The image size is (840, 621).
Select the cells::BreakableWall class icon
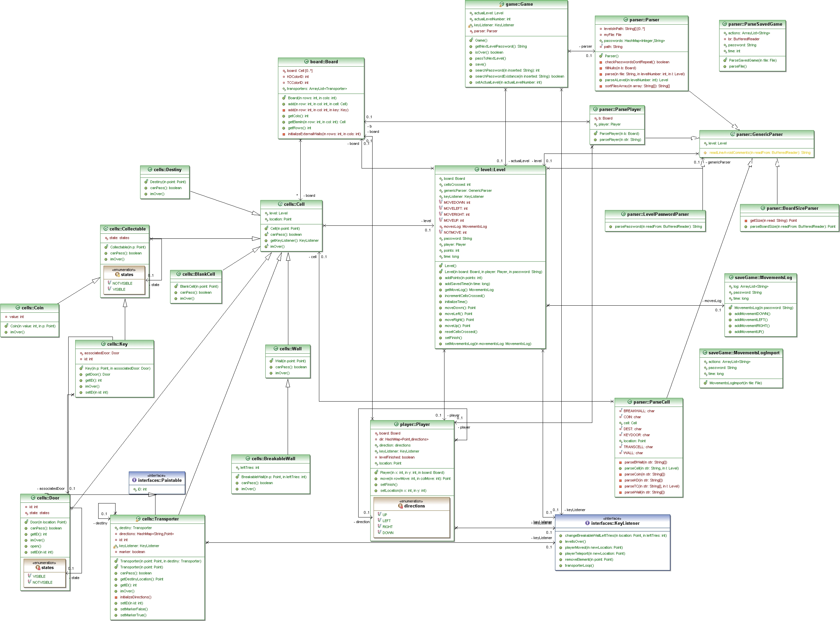click(248, 459)
